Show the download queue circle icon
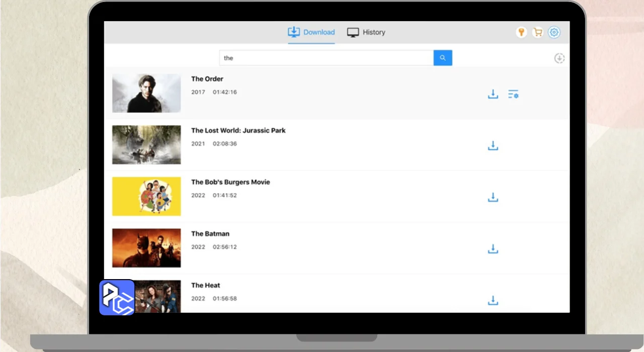The image size is (644, 352). pyautogui.click(x=559, y=58)
